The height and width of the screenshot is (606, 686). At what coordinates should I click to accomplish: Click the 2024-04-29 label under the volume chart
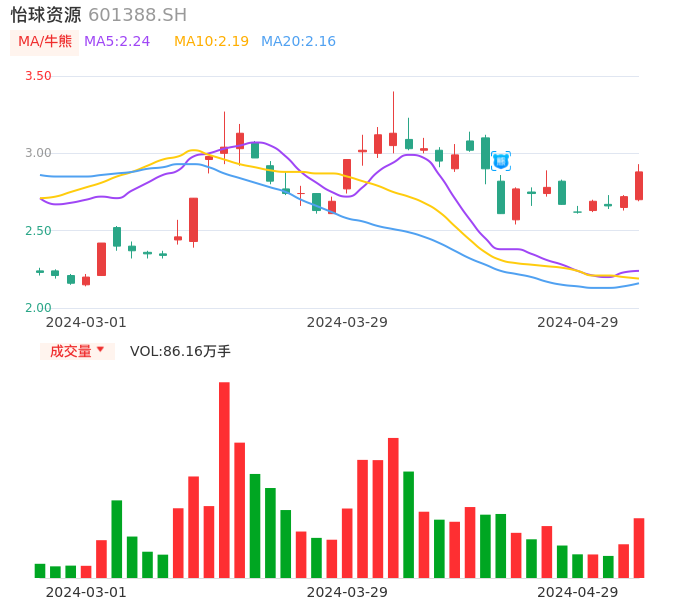(x=578, y=592)
